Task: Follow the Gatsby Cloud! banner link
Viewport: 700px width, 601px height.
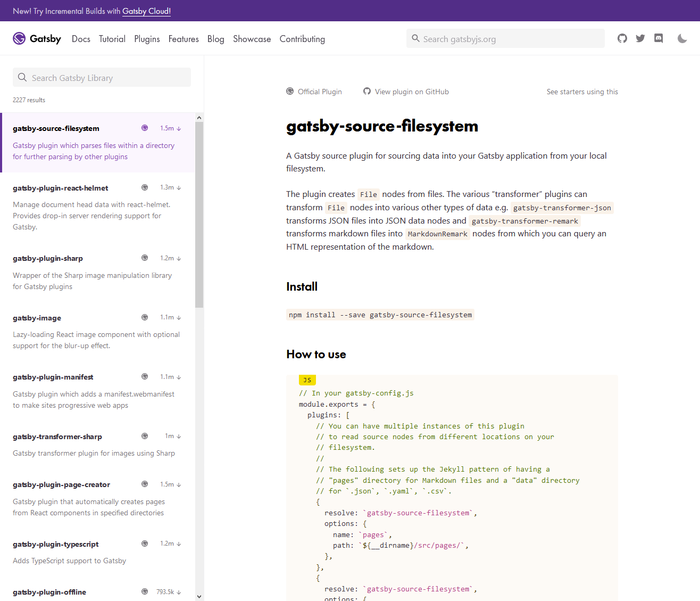Action: (x=147, y=11)
